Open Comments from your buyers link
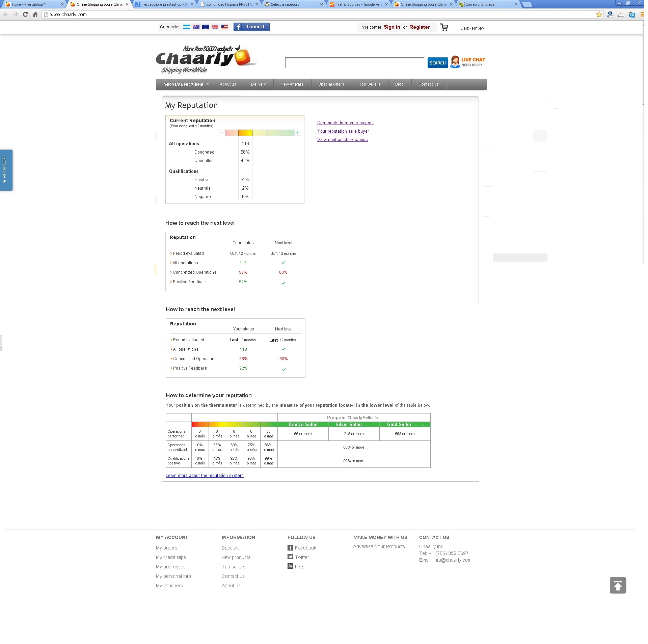 (x=345, y=123)
